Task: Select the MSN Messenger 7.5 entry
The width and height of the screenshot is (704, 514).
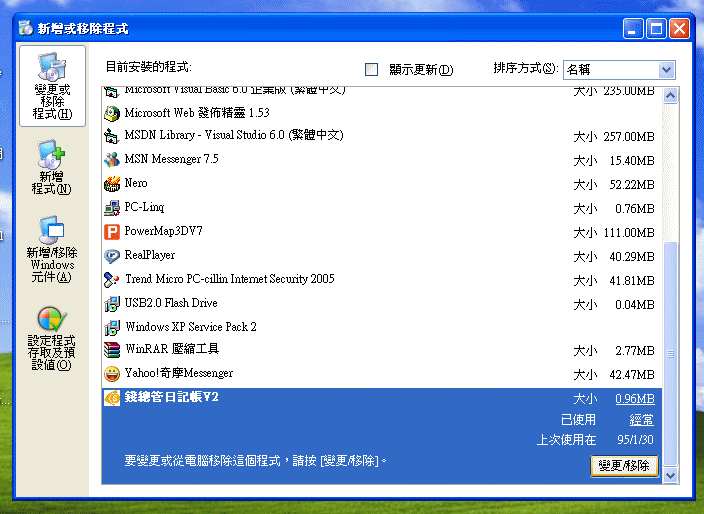Action: coord(382,160)
